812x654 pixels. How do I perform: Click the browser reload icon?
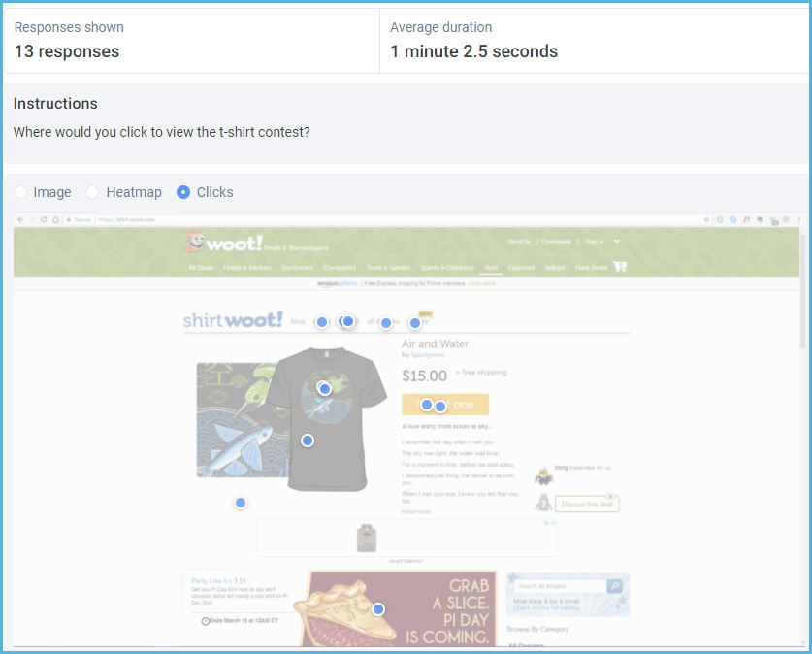(x=44, y=219)
